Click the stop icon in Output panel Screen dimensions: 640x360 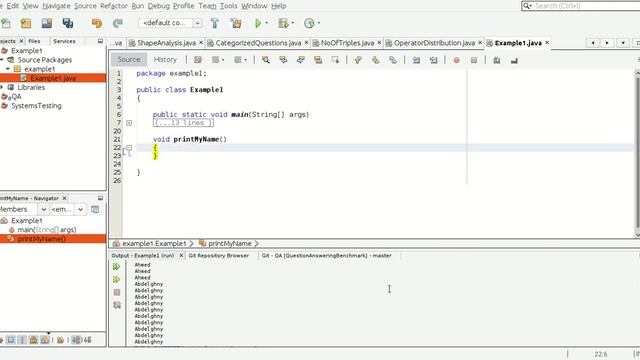(x=117, y=292)
